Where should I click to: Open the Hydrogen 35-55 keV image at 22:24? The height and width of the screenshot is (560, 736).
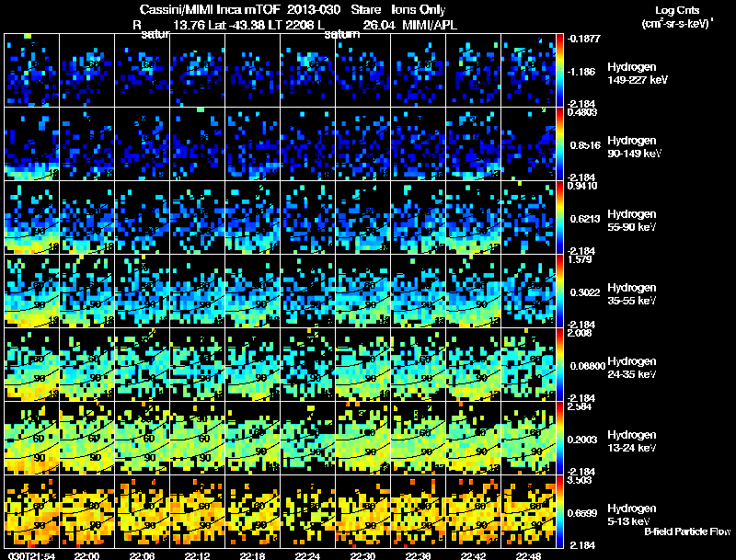308,291
